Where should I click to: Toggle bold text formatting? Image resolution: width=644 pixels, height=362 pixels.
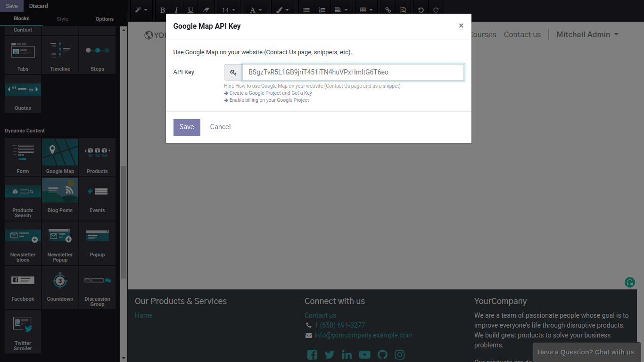pyautogui.click(x=163, y=10)
